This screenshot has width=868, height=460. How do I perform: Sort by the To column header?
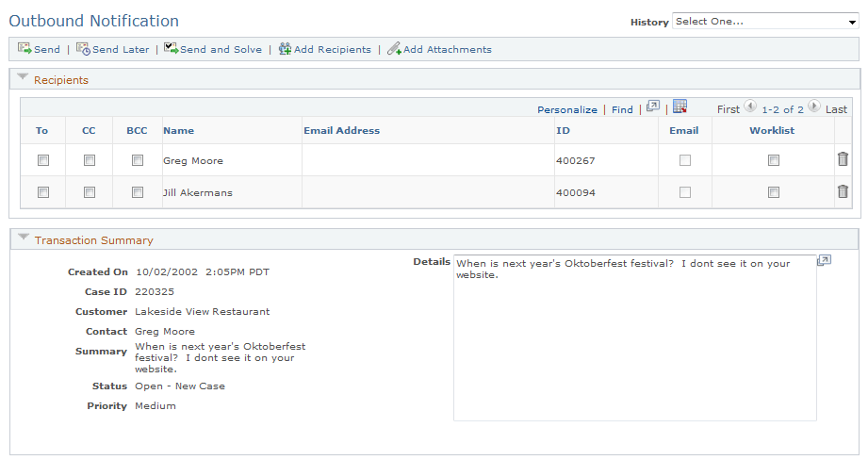pyautogui.click(x=42, y=131)
